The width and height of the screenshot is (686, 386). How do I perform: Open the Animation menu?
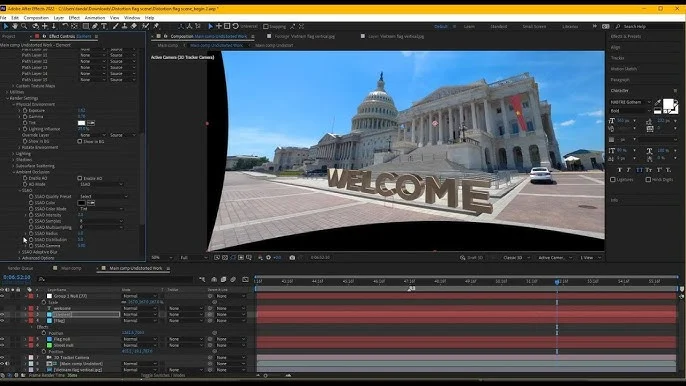pyautogui.click(x=95, y=18)
